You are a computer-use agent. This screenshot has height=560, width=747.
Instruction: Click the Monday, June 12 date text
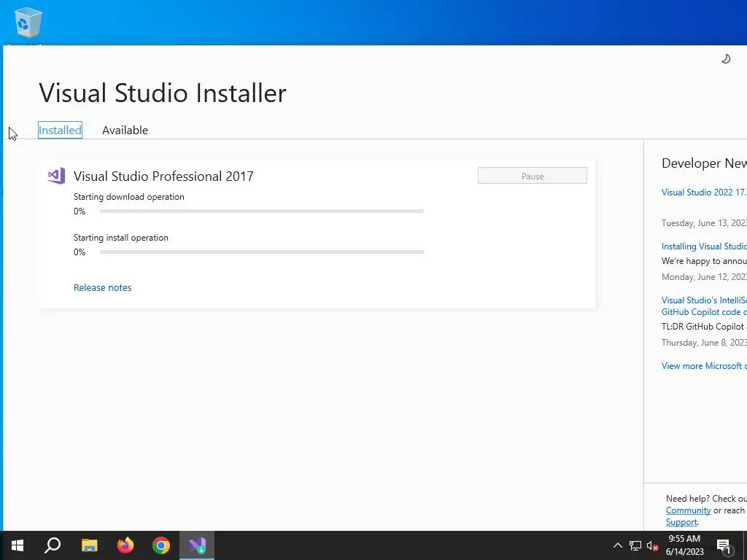[704, 276]
